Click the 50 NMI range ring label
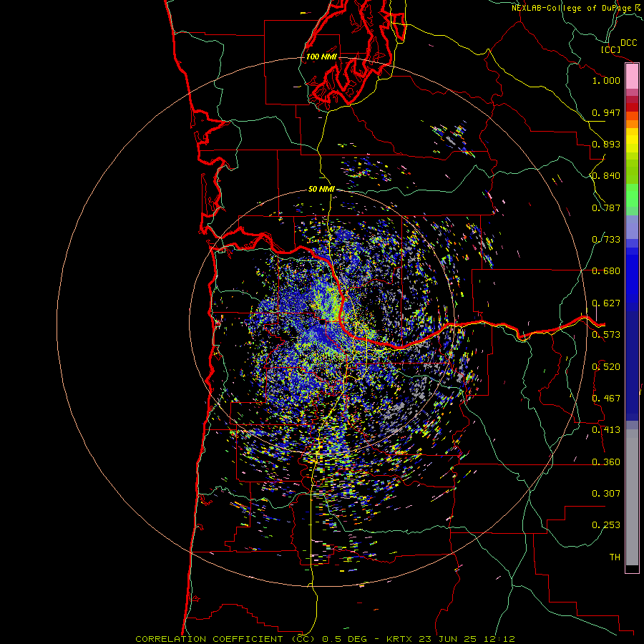The width and height of the screenshot is (644, 644). click(x=321, y=190)
